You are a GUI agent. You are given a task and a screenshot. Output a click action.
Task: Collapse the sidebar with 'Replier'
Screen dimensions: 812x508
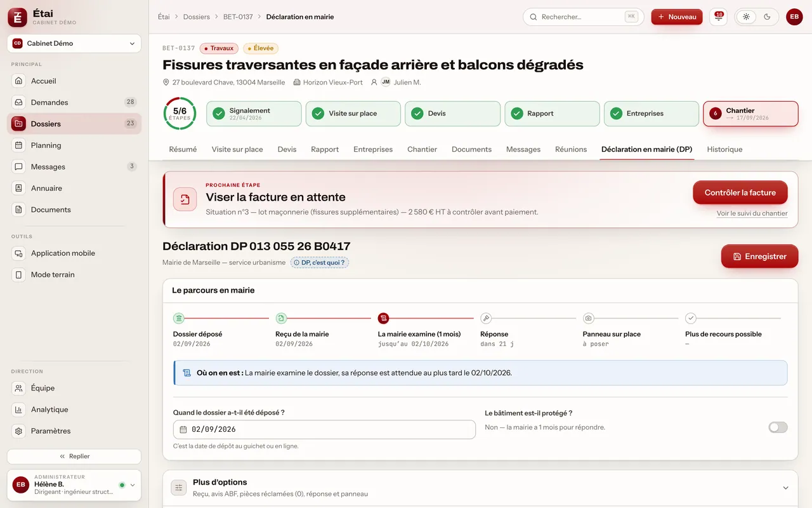pos(74,457)
